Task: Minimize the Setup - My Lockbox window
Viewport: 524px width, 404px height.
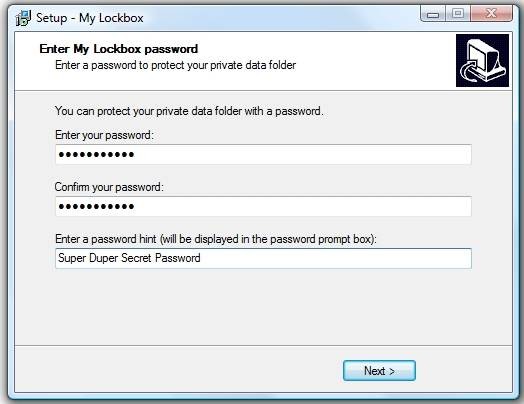Action: pos(433,14)
